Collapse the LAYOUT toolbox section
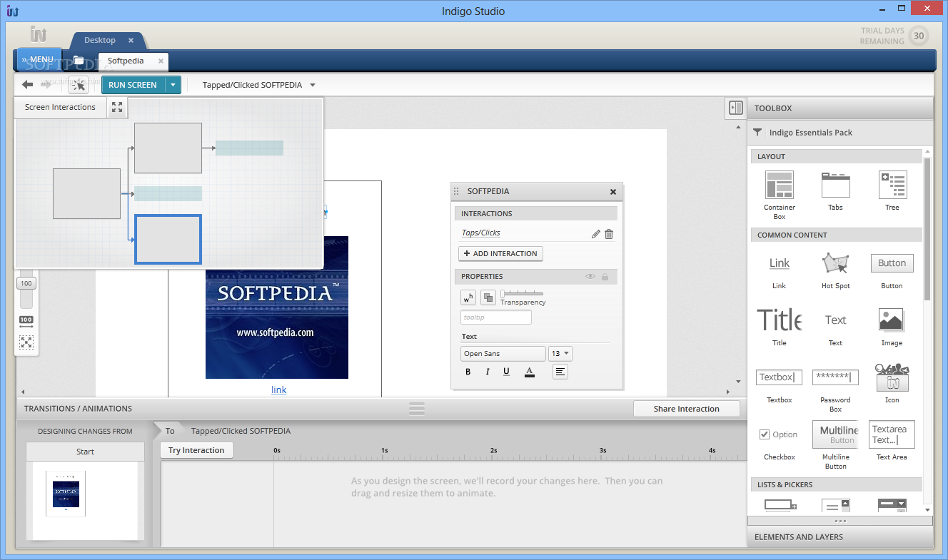 pyautogui.click(x=837, y=156)
